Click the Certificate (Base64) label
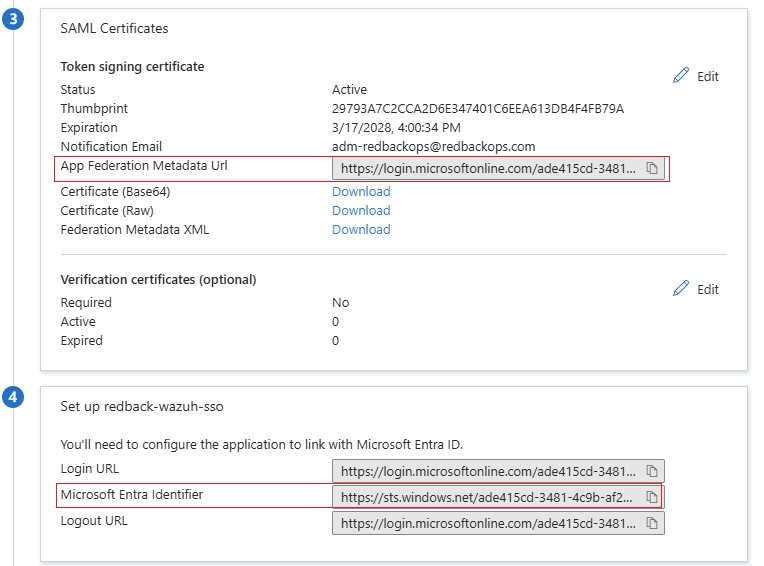This screenshot has height=566, width=764. [x=115, y=191]
